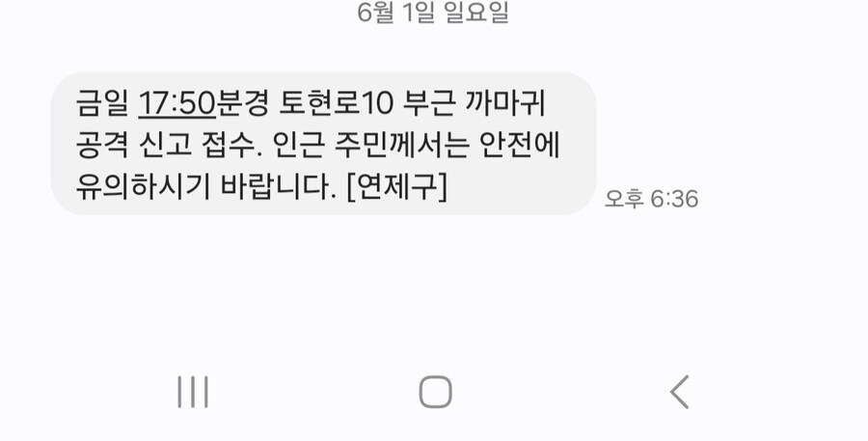
Task: Select the word 주민께서는 in message
Action: (x=402, y=145)
